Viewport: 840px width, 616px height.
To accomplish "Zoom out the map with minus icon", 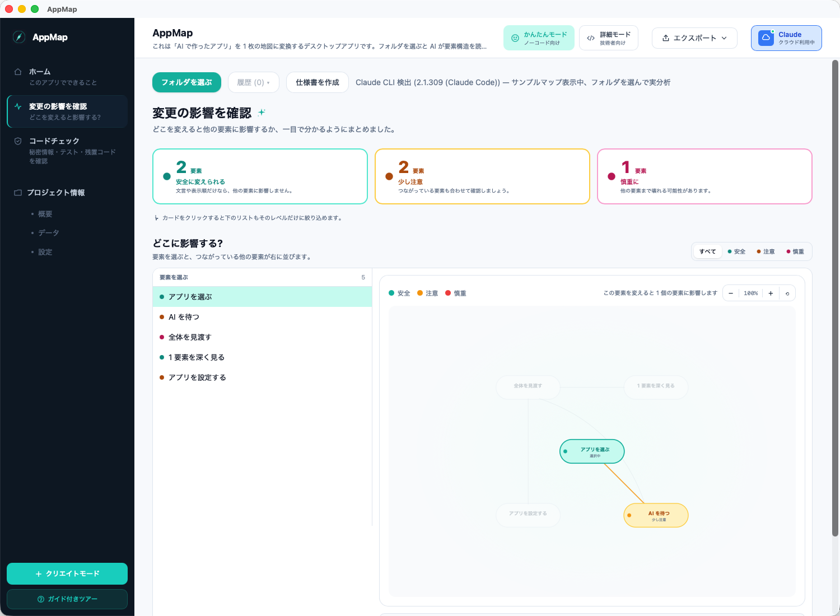I will 731,293.
